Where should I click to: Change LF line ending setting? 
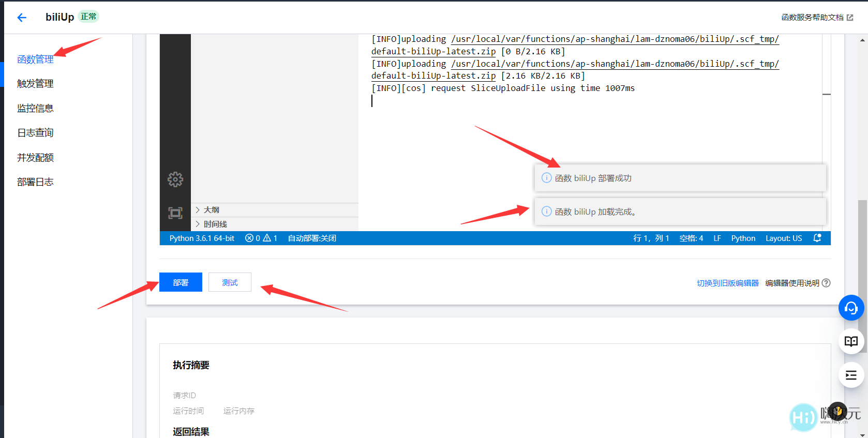coord(717,238)
